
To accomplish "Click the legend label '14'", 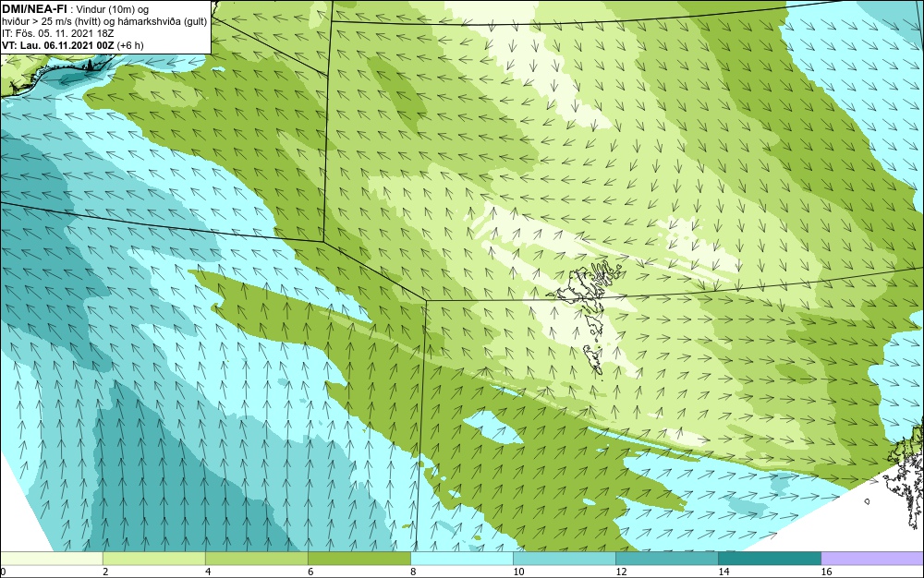I will (x=723, y=572).
